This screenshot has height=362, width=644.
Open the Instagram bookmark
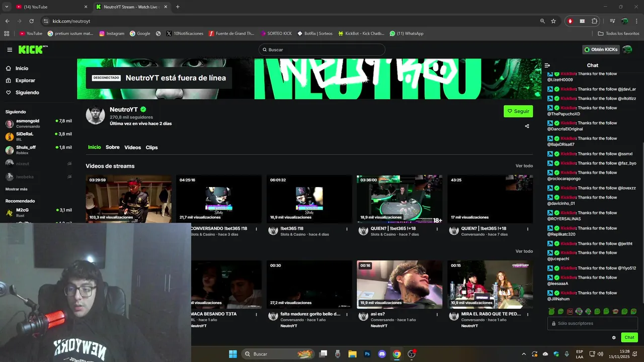112,34
